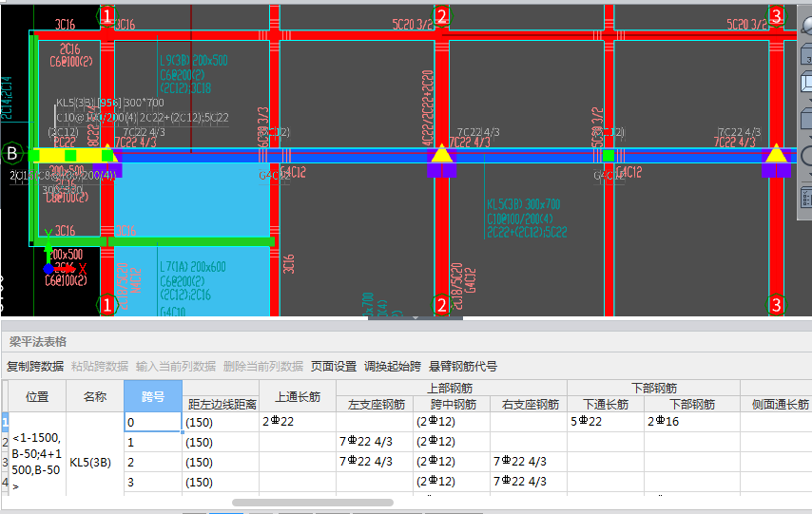The width and height of the screenshot is (812, 514).
Task: Click the L7(1A) 200x600 beam label
Action: click(193, 267)
